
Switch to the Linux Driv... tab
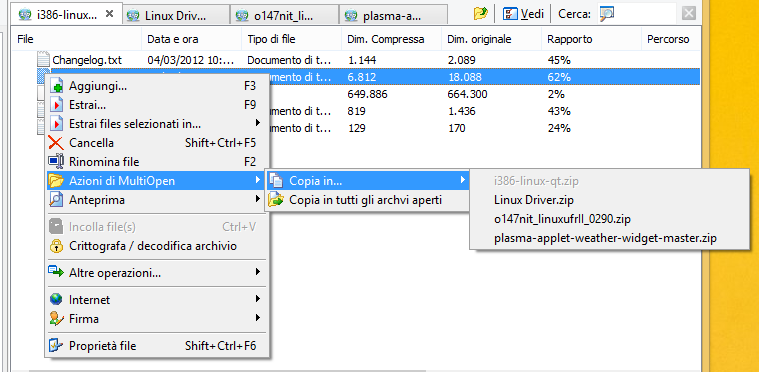175,15
